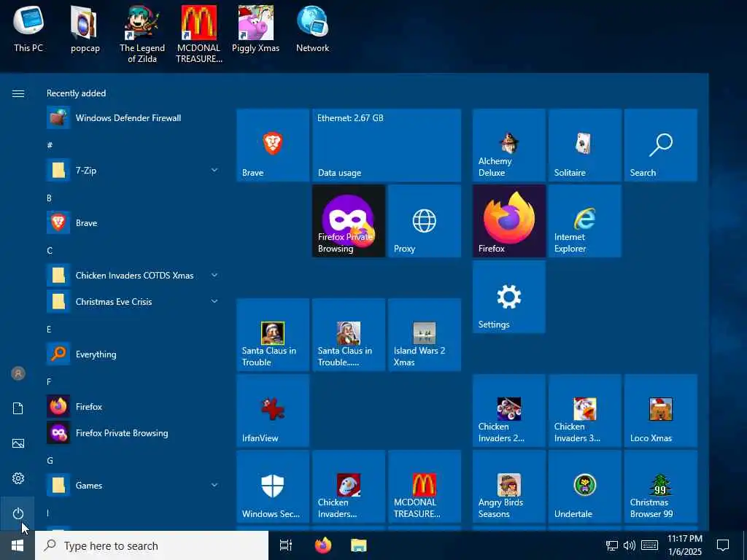Screen dimensions: 747x560
Task: Select the MCDONAL TREASURE desktop shortcut
Action: click(x=198, y=34)
